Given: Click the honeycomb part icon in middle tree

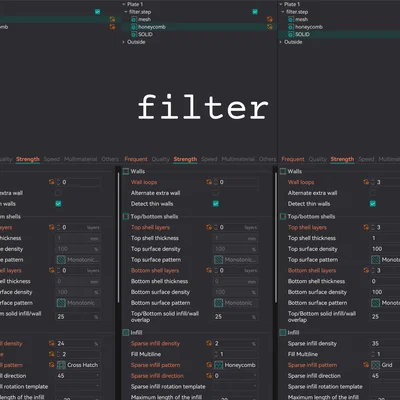Looking at the screenshot, I should [134, 27].
